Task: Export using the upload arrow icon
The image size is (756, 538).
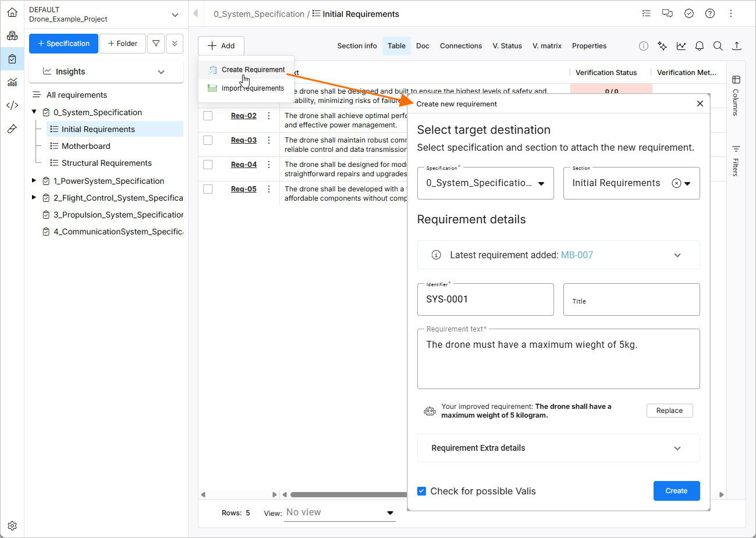Action: (x=736, y=45)
